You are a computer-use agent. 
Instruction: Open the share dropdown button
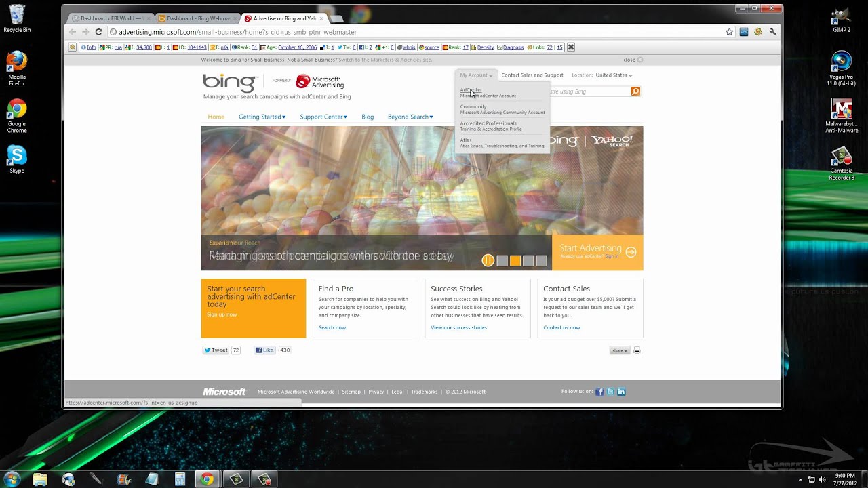pyautogui.click(x=620, y=350)
